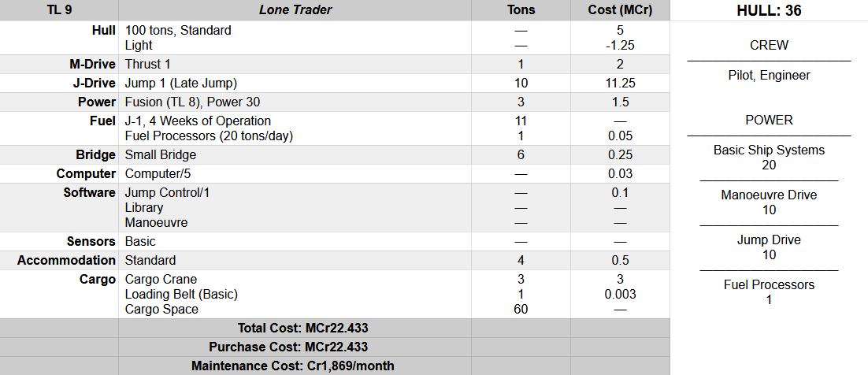Click the 'Accommodation' row label

[x=66, y=261]
